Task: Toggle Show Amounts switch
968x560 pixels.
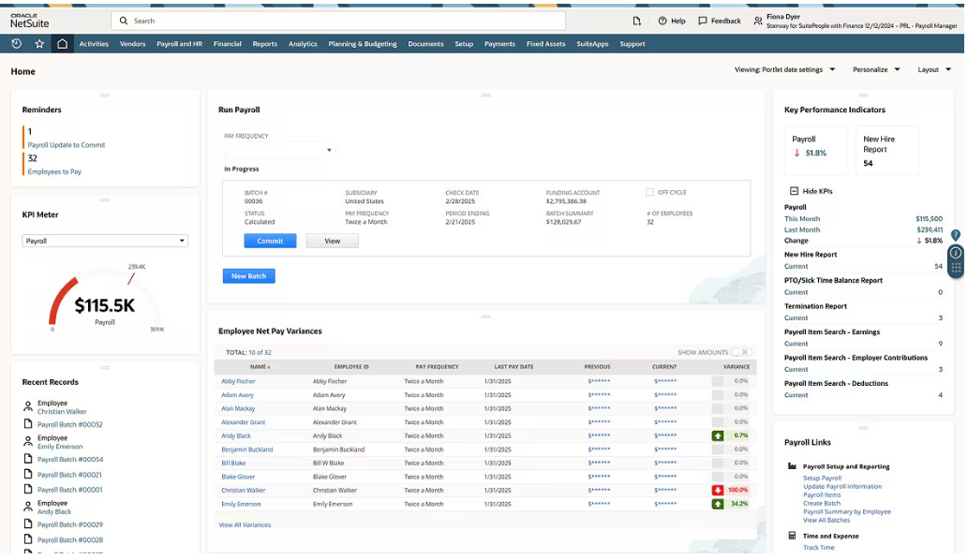Action: (x=740, y=352)
